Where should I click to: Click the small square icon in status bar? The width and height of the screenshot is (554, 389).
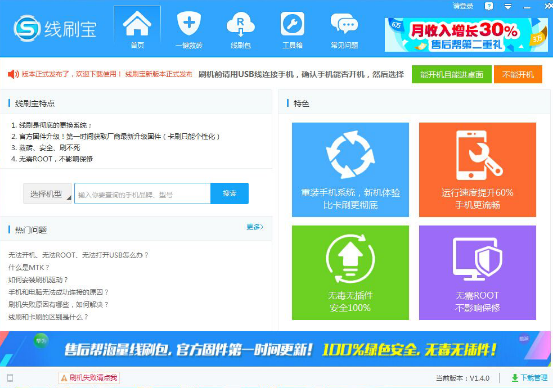point(10,378)
